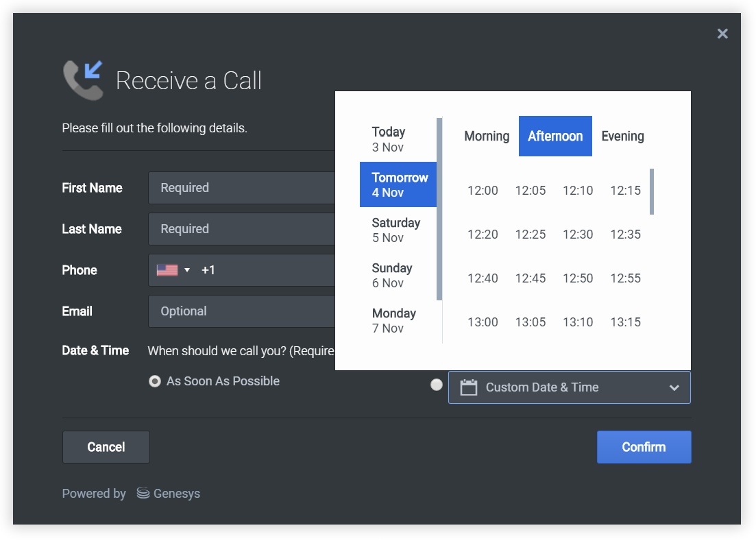
Task: Pick the 12:30 time slot
Action: (578, 235)
